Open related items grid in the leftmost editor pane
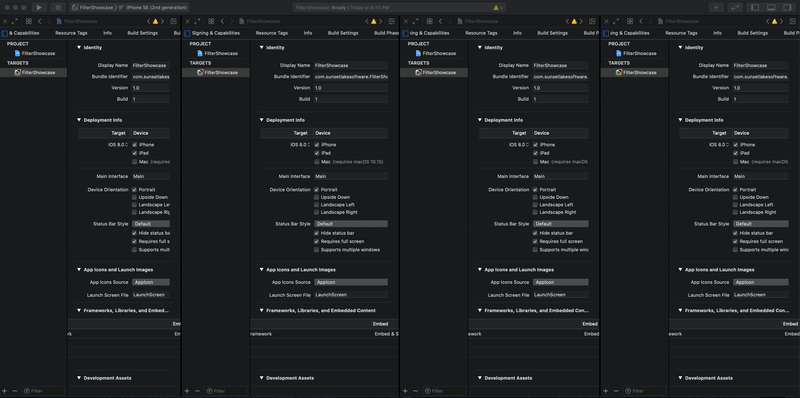The width and height of the screenshot is (800, 398). click(29, 21)
